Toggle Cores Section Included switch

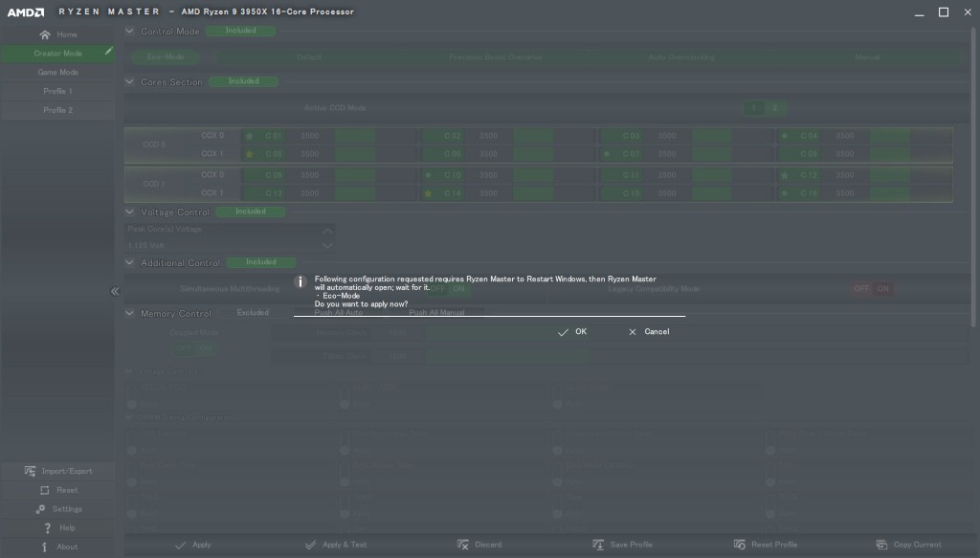click(244, 81)
